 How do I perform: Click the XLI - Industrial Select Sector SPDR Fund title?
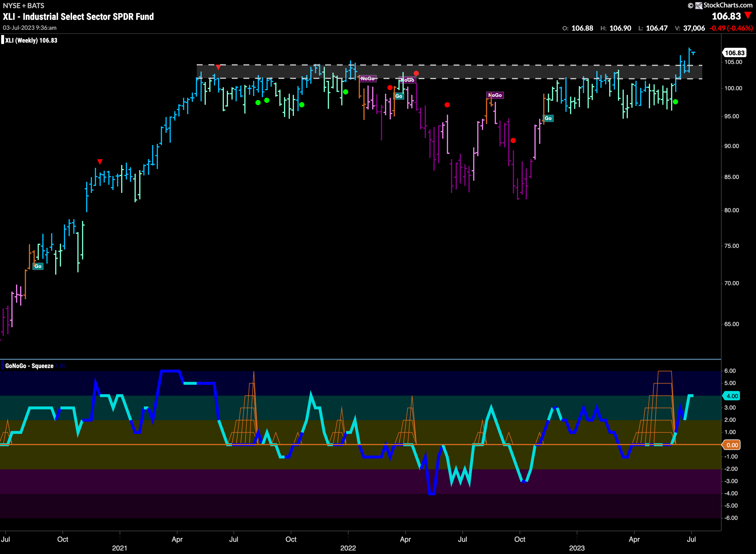[78, 16]
